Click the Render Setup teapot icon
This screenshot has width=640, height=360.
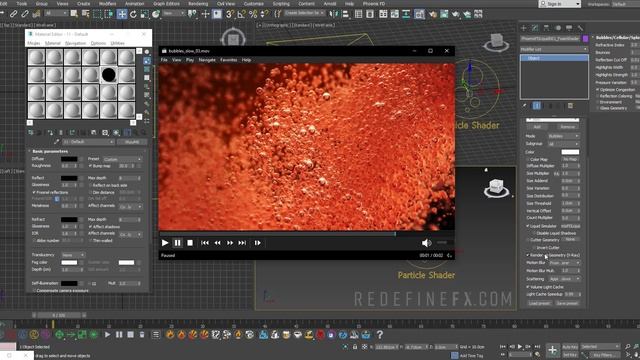pos(432,14)
